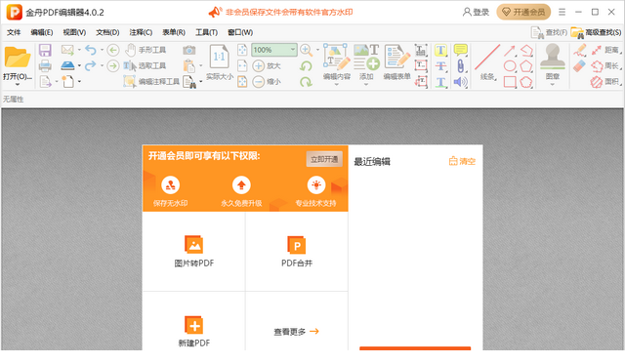625x364 pixels.
Task: Select the yellow highlight text T tool
Action: click(x=440, y=50)
